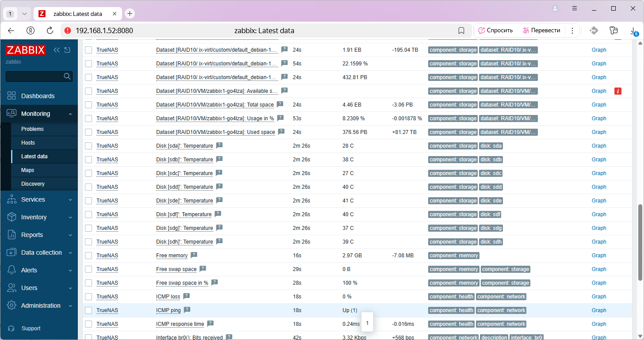Open help icon for ICMP loss
This screenshot has height=340, width=644.
(187, 296)
